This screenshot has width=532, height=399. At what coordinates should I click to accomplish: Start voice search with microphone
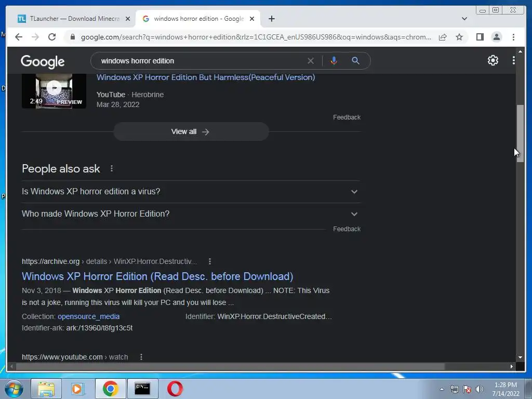click(x=334, y=61)
